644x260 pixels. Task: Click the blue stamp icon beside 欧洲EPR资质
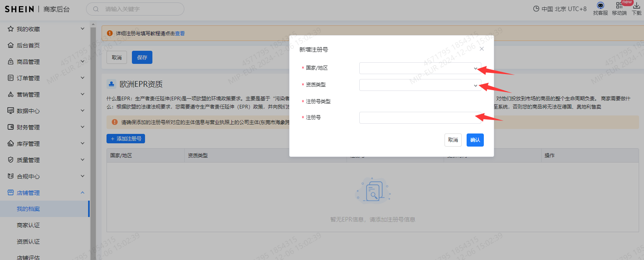pos(111,84)
